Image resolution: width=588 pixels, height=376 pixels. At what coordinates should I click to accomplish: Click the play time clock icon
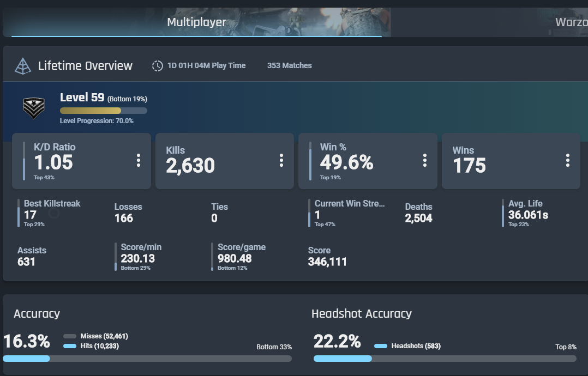click(158, 66)
